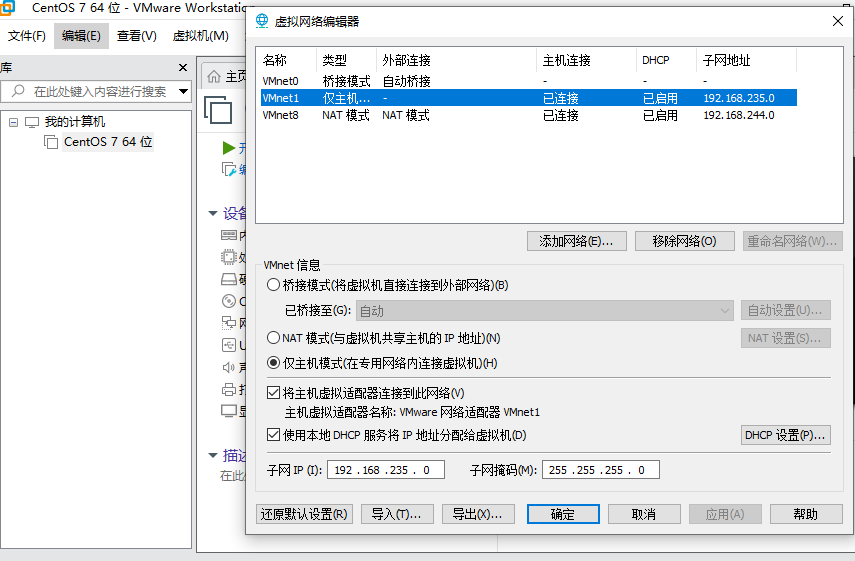855x561 pixels.
Task: Click subnet address 192.168.244.0 cell
Action: [x=739, y=115]
